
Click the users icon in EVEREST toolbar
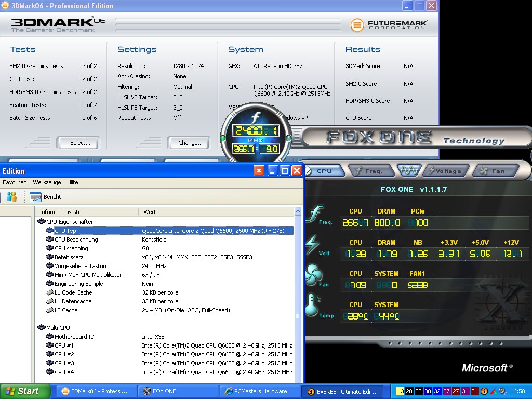[11, 197]
